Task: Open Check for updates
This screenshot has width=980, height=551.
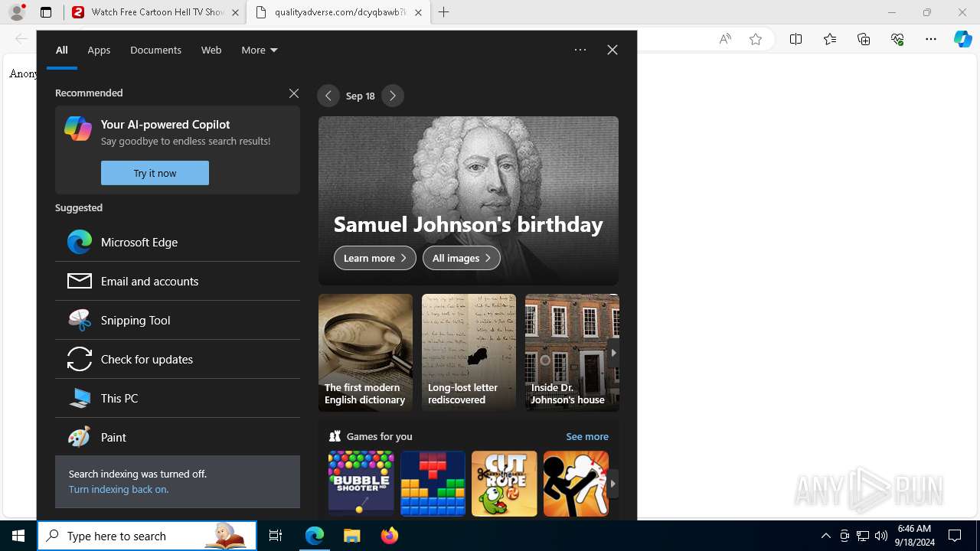Action: coord(178,359)
